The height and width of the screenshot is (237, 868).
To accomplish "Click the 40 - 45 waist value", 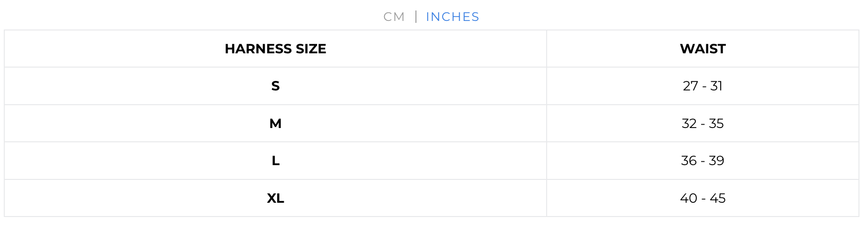I will (x=703, y=198).
